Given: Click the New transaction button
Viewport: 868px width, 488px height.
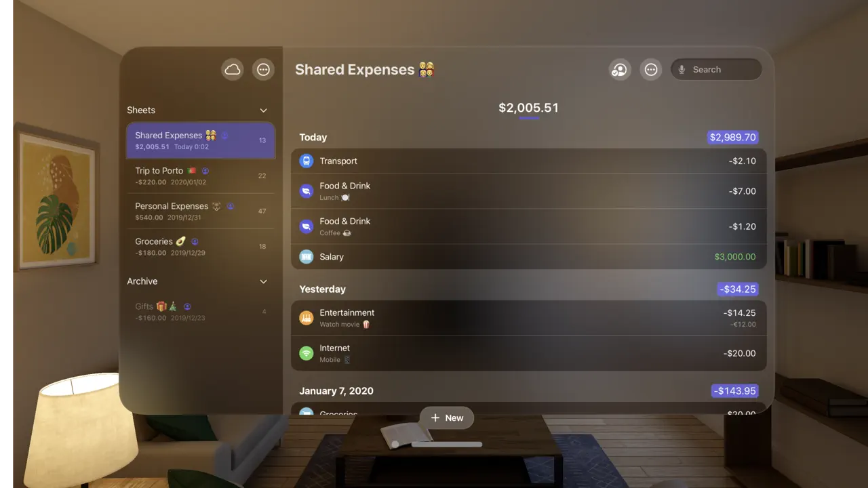Looking at the screenshot, I should [446, 418].
